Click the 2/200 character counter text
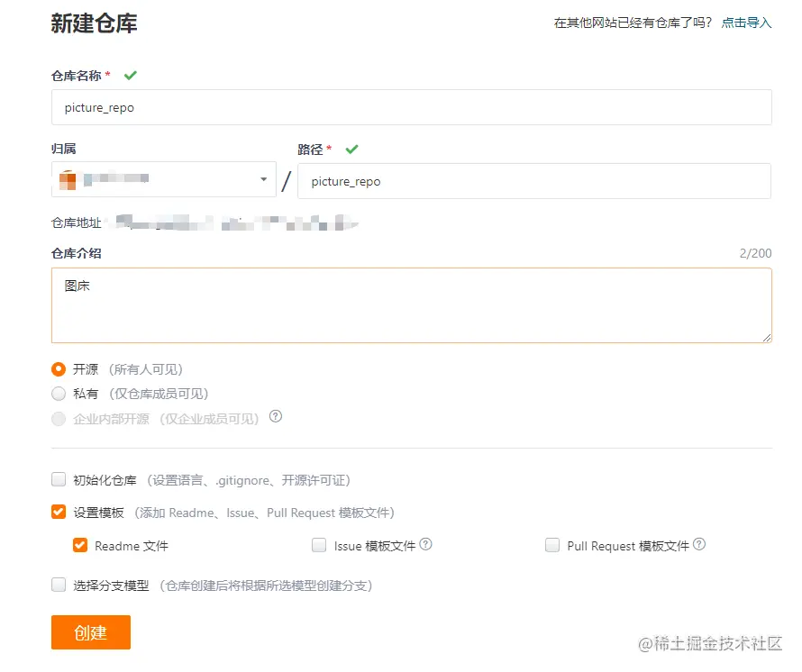 point(755,253)
